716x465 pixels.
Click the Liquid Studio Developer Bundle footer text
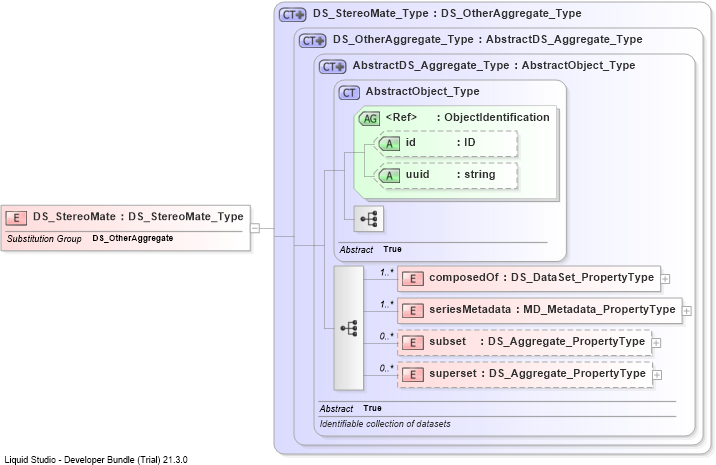point(96,460)
